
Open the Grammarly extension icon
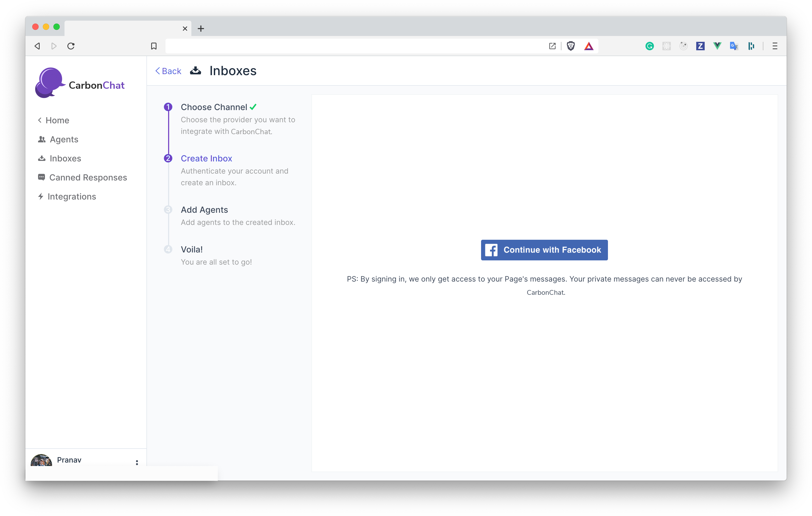click(x=649, y=46)
